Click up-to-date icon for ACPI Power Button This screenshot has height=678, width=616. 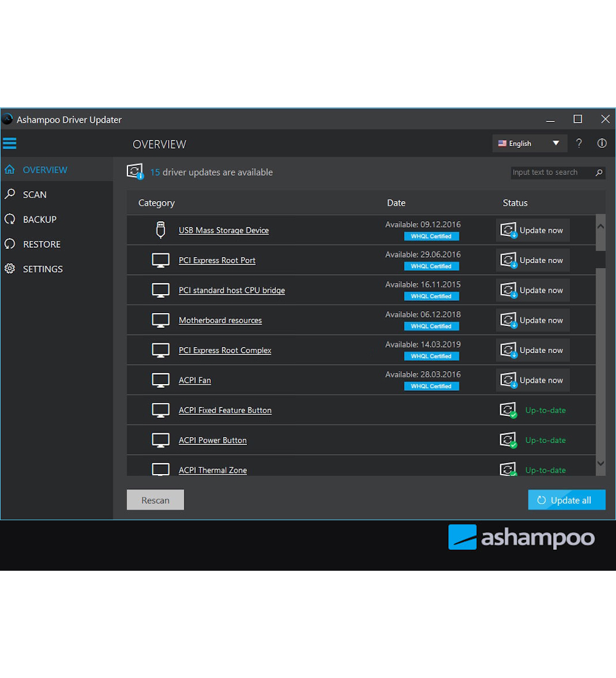point(508,440)
